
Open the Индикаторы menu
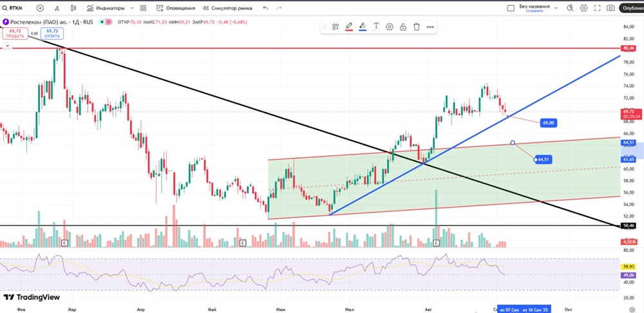click(x=106, y=8)
